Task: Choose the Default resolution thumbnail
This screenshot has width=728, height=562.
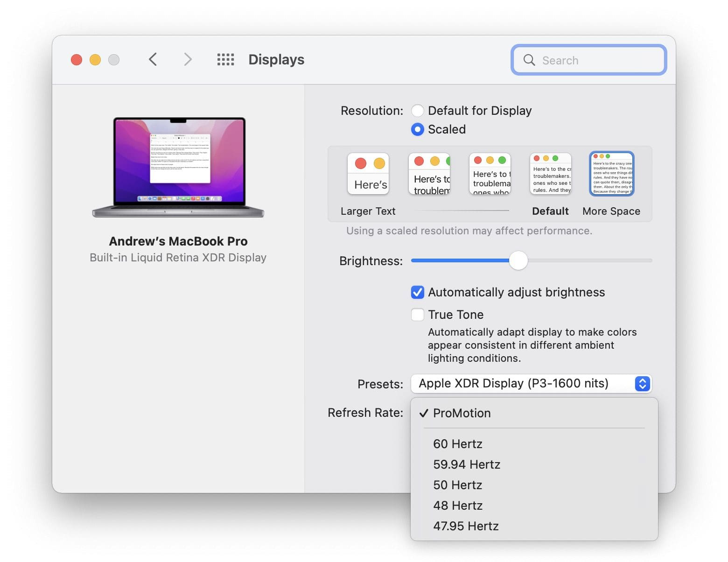Action: click(x=551, y=174)
